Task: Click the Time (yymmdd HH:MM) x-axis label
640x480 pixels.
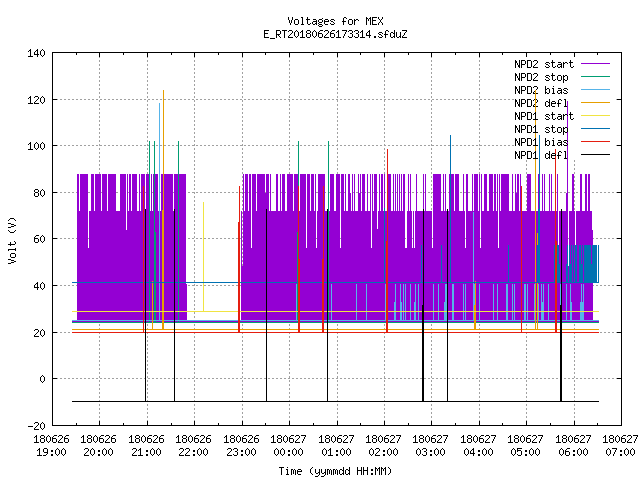Action: 335,471
